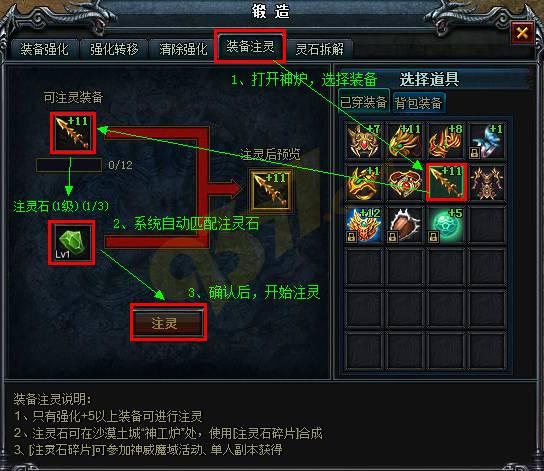Select the +5 green orb item
This screenshot has width=544, height=471.
pos(446,224)
